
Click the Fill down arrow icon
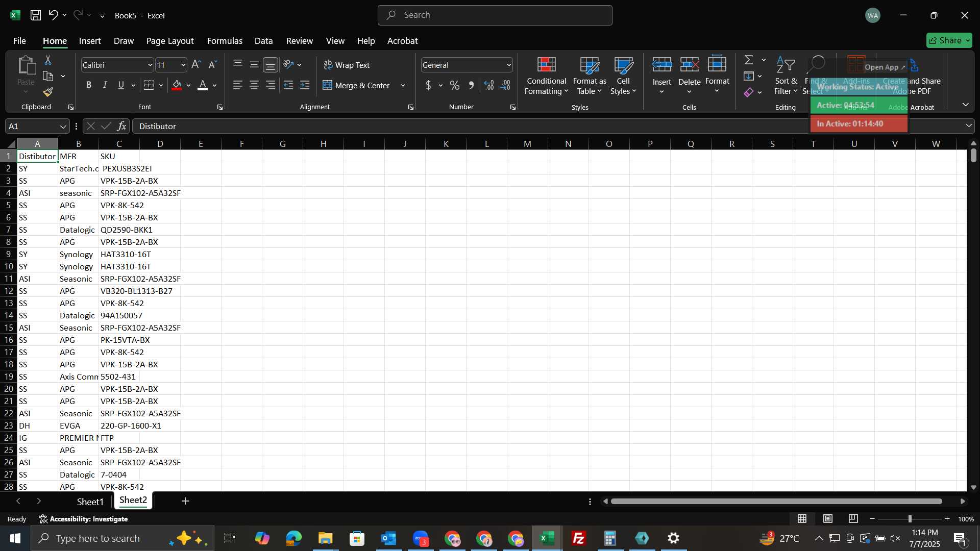click(x=749, y=77)
